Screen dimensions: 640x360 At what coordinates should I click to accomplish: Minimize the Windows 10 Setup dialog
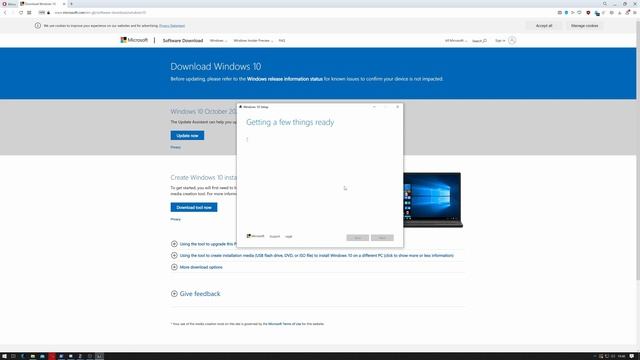[x=374, y=107]
